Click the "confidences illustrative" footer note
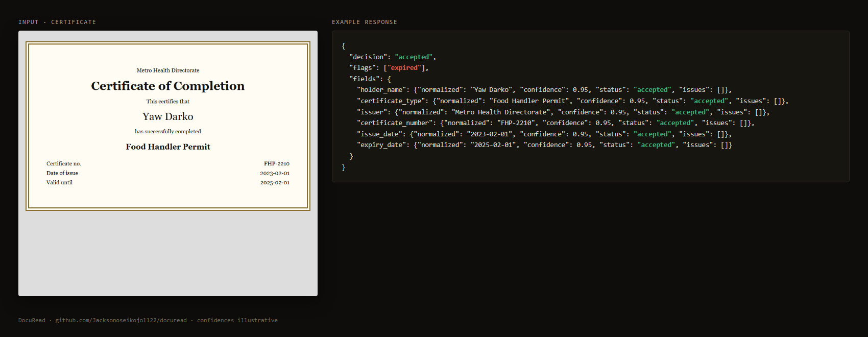The height and width of the screenshot is (337, 868). click(237, 320)
